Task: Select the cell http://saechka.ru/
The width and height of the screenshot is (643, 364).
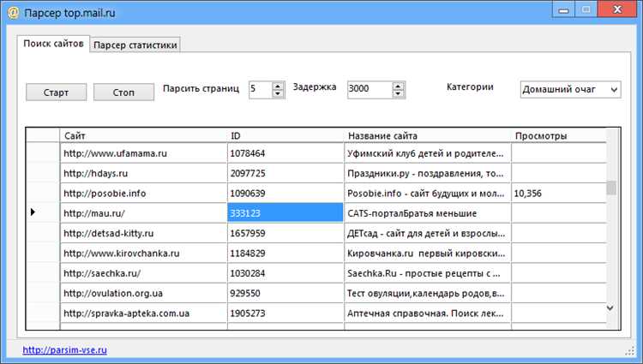Action: point(143,273)
